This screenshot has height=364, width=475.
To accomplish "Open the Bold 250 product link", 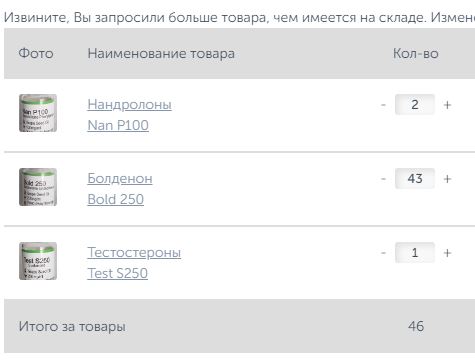I will point(116,199).
